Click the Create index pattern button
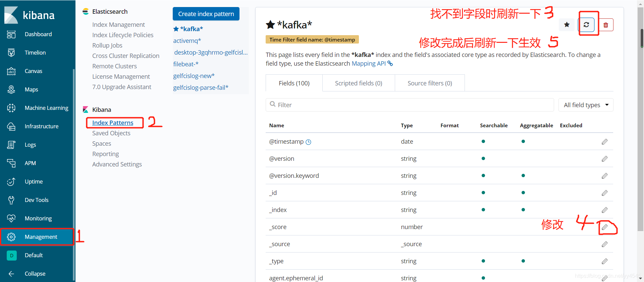The image size is (644, 282). 206,14
